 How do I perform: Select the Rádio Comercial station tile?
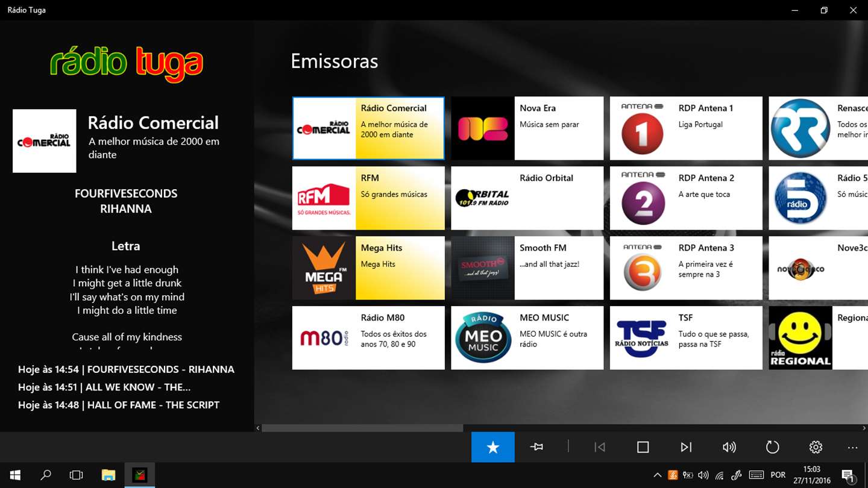point(368,128)
